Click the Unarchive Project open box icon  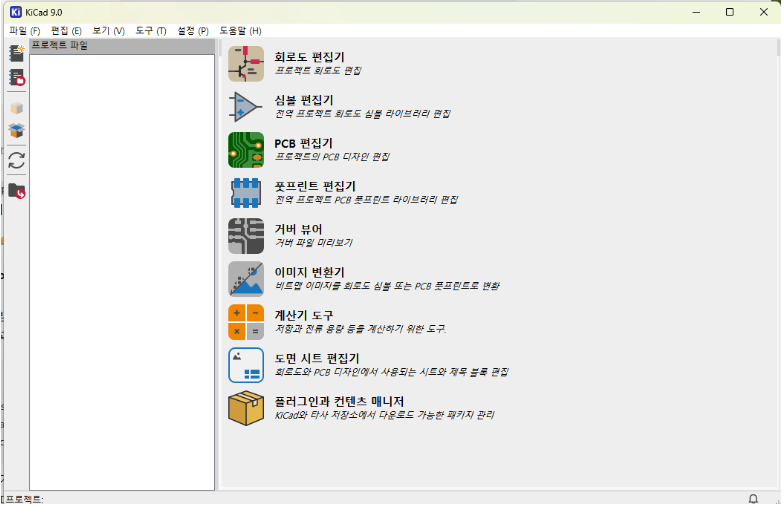click(x=16, y=130)
